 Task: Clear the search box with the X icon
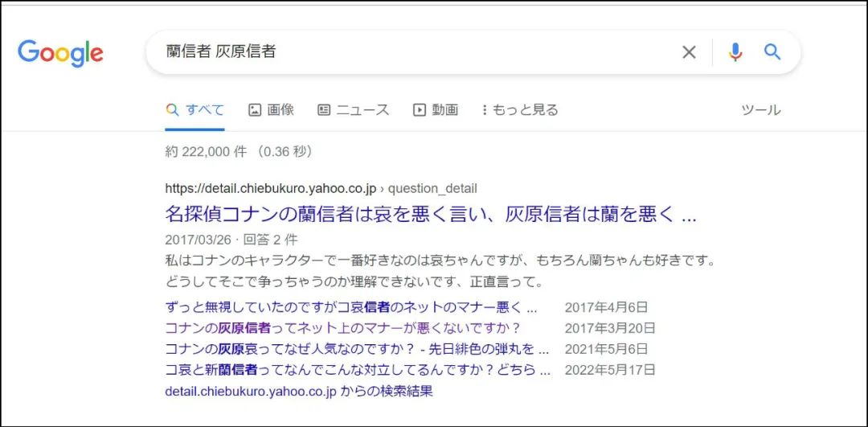click(x=689, y=52)
